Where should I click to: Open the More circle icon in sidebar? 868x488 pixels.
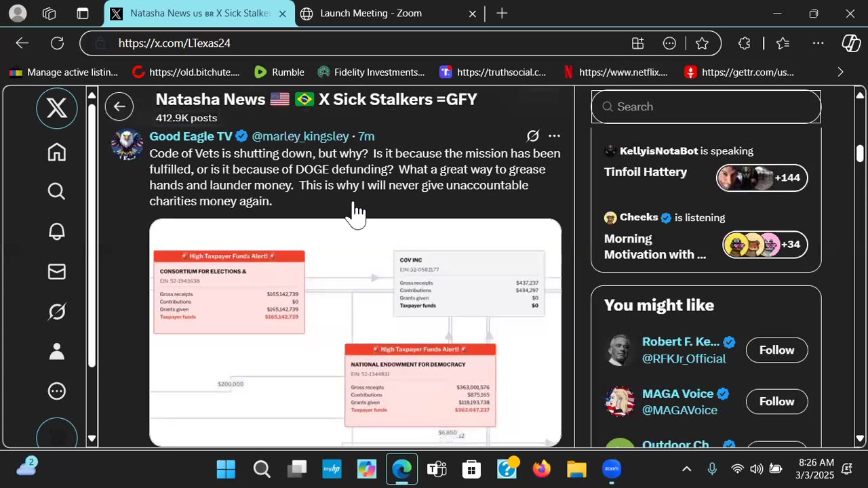click(x=57, y=391)
